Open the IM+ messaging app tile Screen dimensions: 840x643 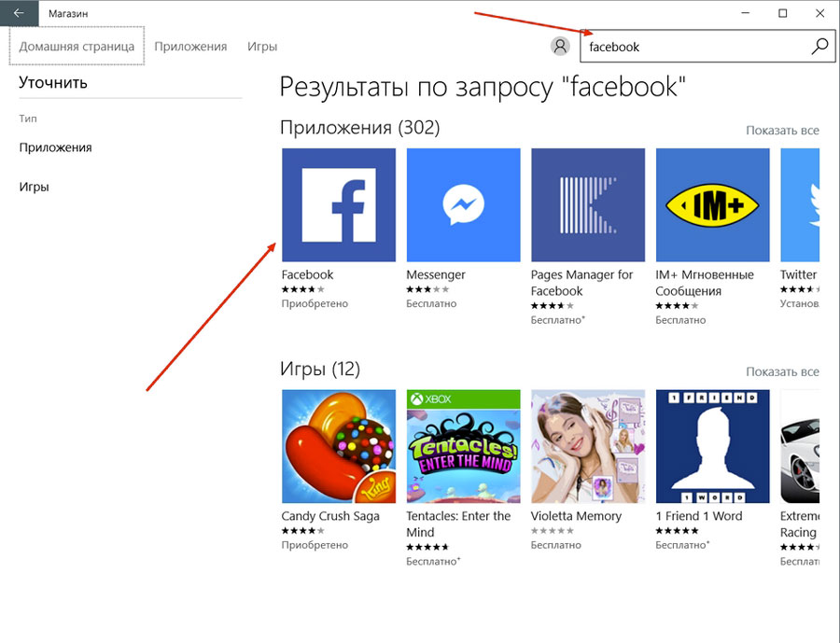(x=712, y=204)
